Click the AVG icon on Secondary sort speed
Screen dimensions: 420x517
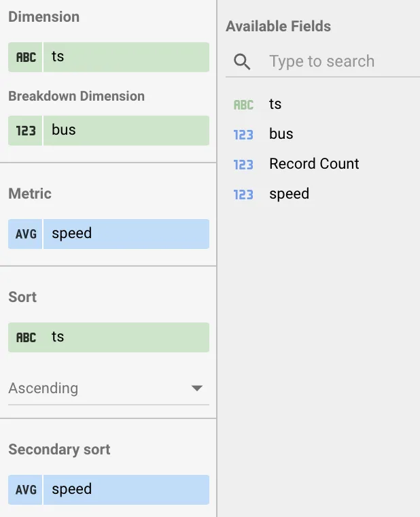tap(26, 490)
